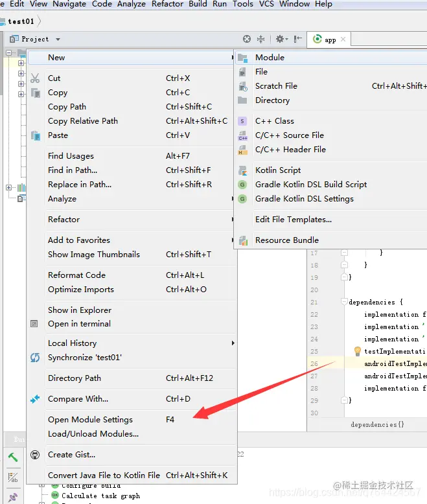Click the Kotlin Script icon

(243, 170)
